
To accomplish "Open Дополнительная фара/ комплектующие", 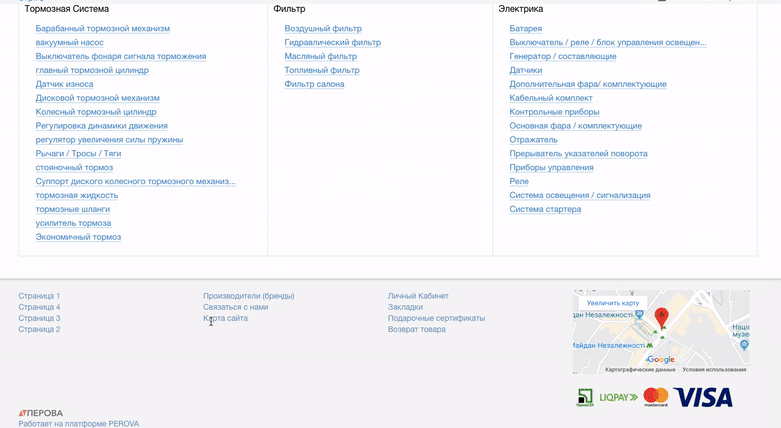I will tap(588, 84).
